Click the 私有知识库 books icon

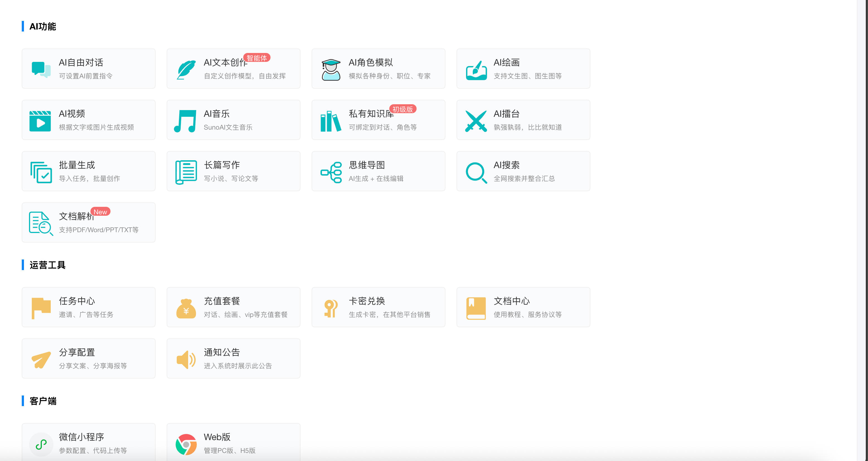331,121
